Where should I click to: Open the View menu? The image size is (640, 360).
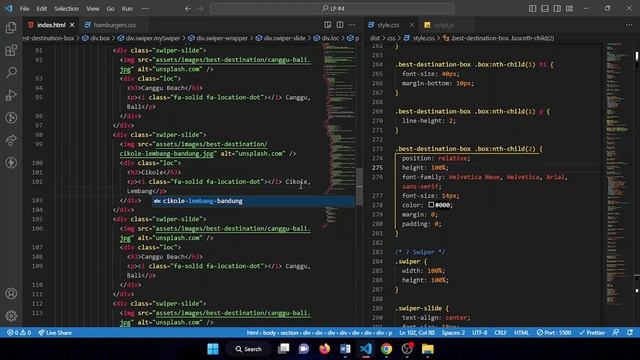click(x=93, y=8)
